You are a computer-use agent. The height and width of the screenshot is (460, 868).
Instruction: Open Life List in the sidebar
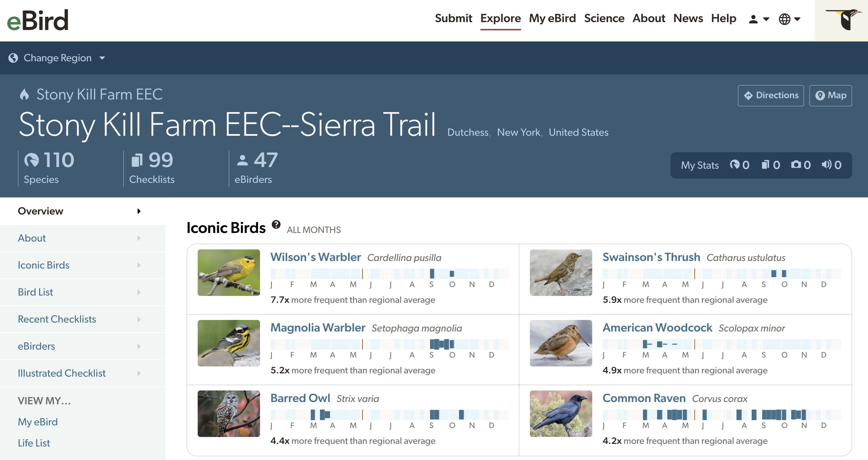pyautogui.click(x=34, y=443)
